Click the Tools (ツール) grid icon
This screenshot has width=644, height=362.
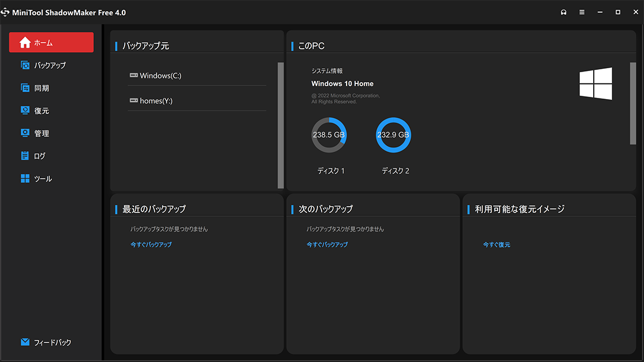tap(25, 178)
